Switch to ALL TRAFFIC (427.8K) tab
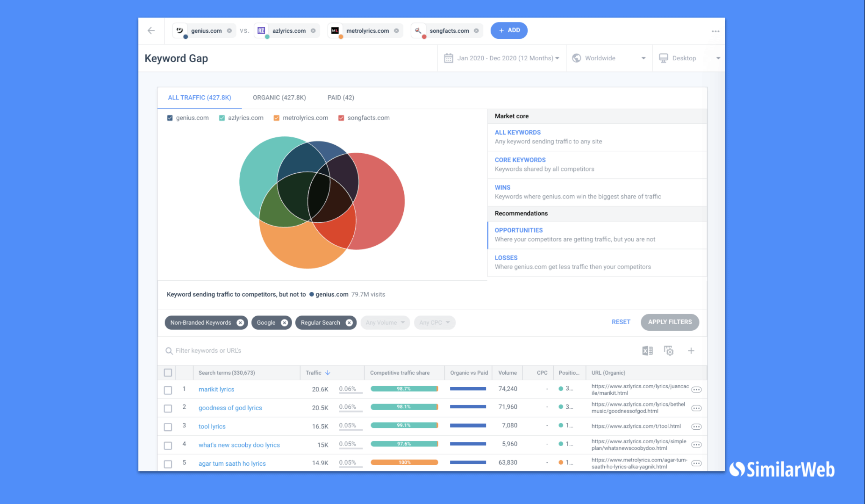Image resolution: width=865 pixels, height=504 pixels. click(200, 98)
